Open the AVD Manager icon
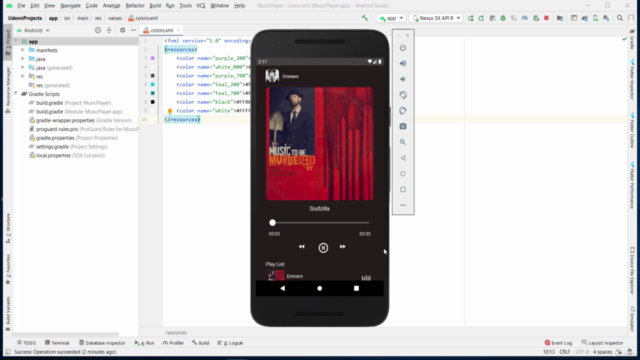 coord(596,18)
